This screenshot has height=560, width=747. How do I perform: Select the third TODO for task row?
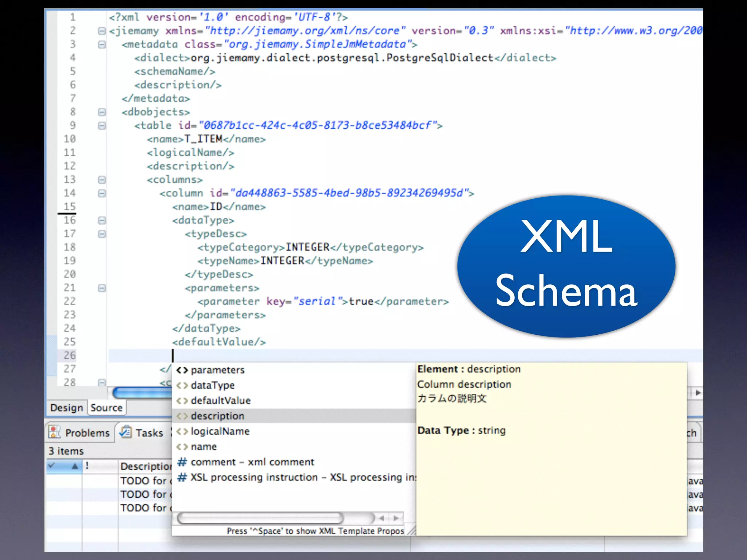[x=146, y=508]
